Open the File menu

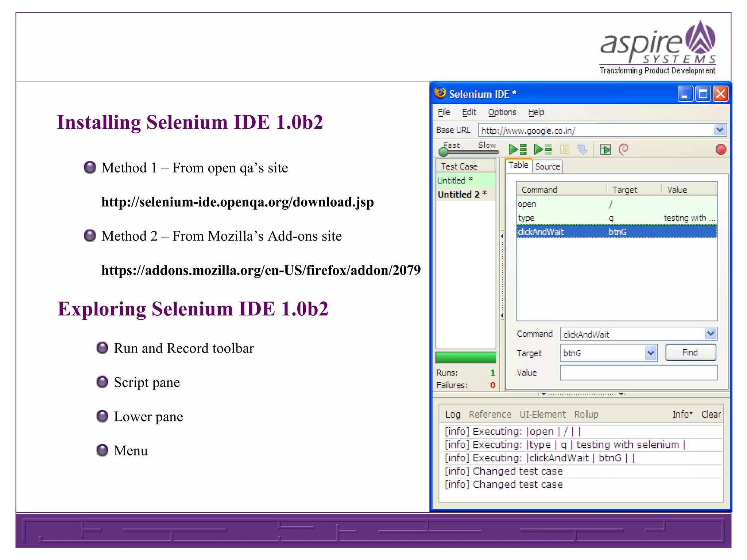pos(444,112)
